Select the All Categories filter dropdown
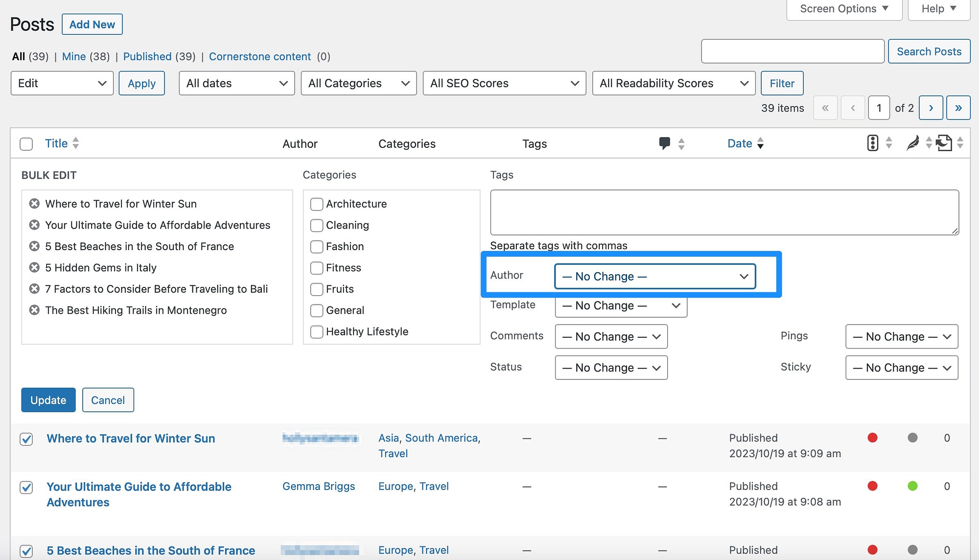 click(358, 83)
